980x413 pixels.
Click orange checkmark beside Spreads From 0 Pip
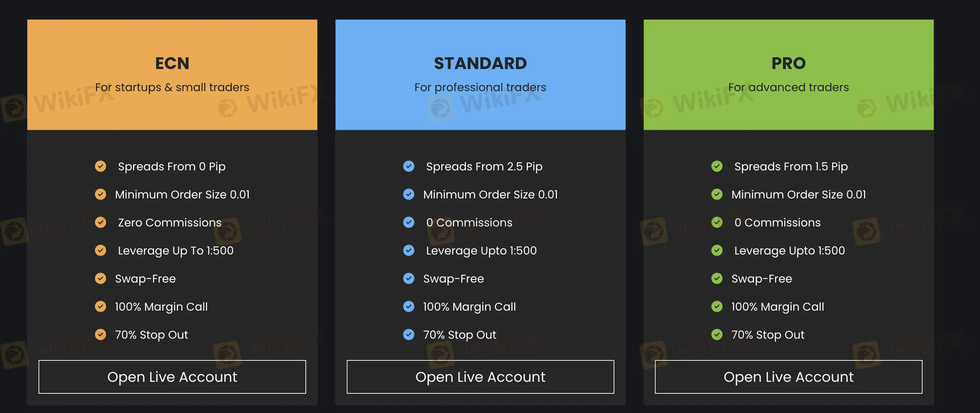click(x=101, y=166)
